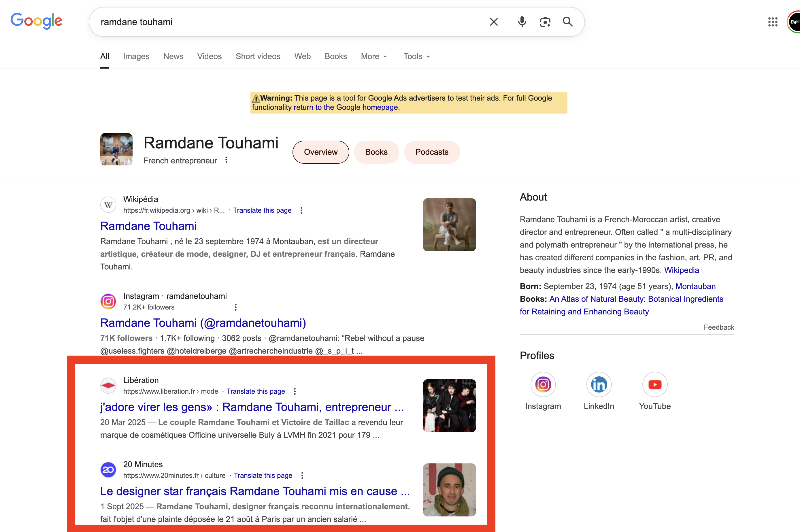Select the Podcasts chip

[x=431, y=152]
